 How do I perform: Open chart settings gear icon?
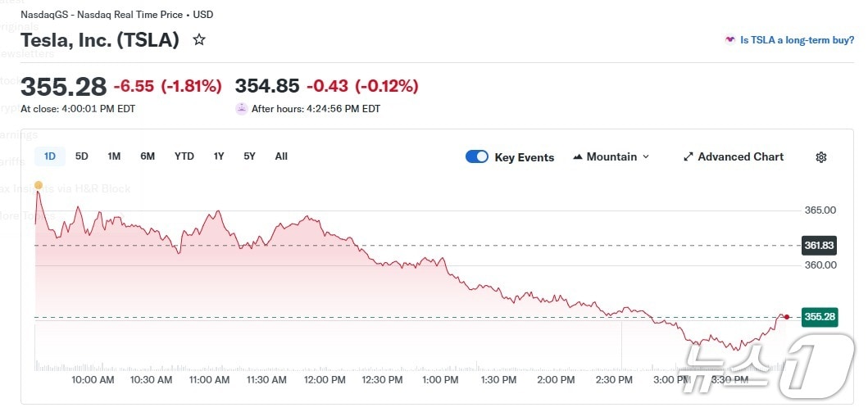tap(820, 157)
